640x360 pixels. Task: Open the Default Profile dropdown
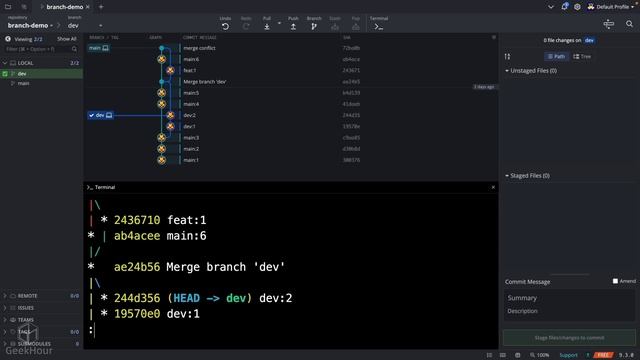tap(611, 7)
